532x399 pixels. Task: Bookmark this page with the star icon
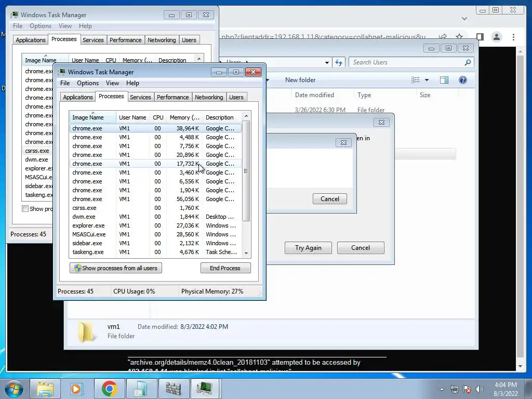[x=459, y=37]
